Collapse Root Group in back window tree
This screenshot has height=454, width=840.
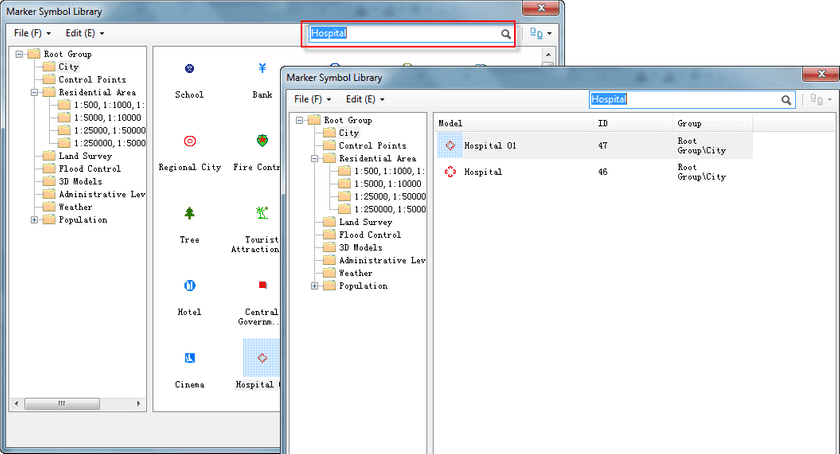(20, 54)
